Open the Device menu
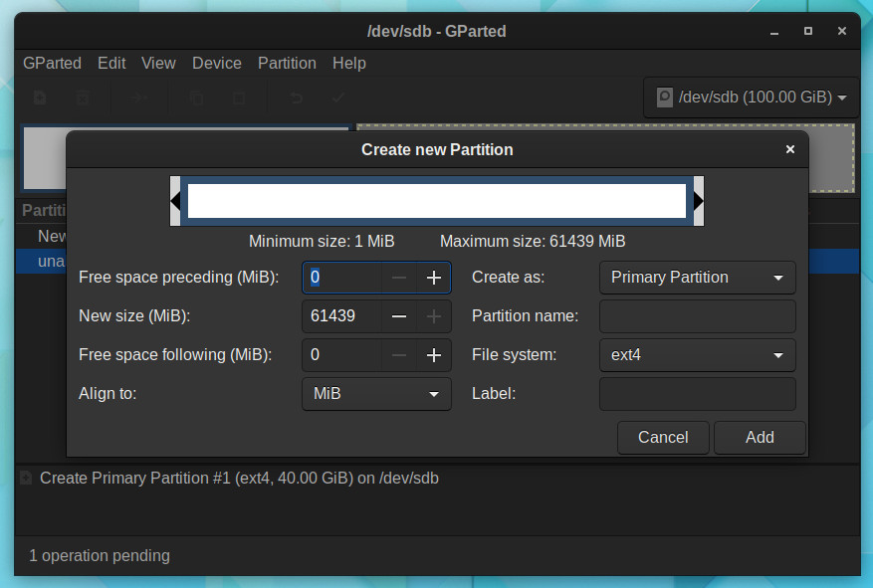The image size is (873, 588). 217,64
